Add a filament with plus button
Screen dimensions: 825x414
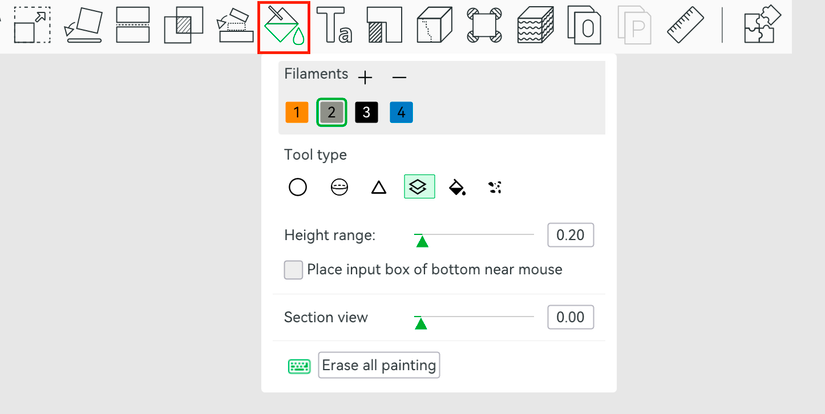point(365,78)
